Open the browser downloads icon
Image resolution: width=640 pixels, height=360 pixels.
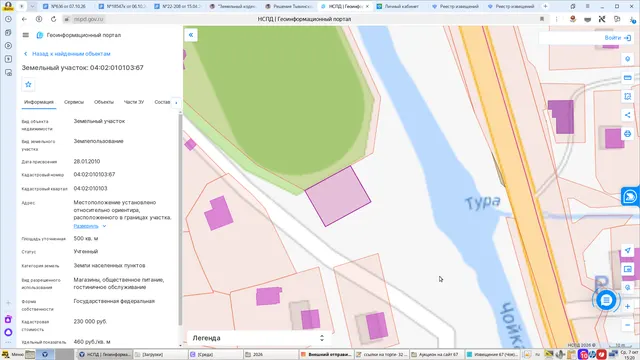point(633,19)
